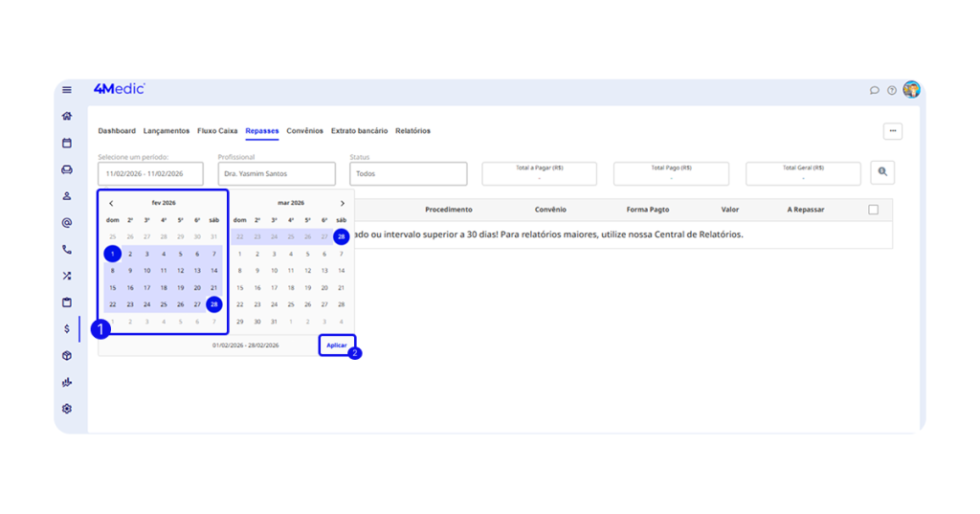980x514 pixels.
Task: Open the Status dropdown showing Todos
Action: [x=410, y=174]
